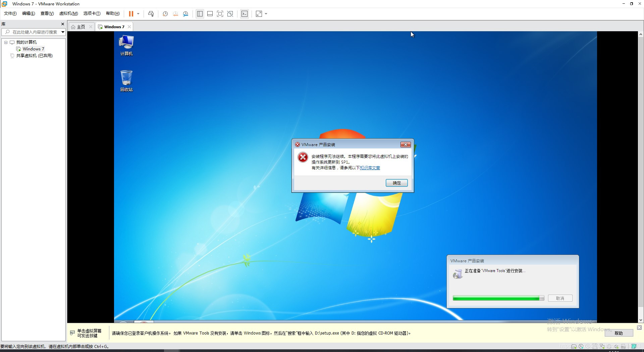Open the 选项卡(T) menu
Viewport: 644px width, 352px height.
pos(92,13)
